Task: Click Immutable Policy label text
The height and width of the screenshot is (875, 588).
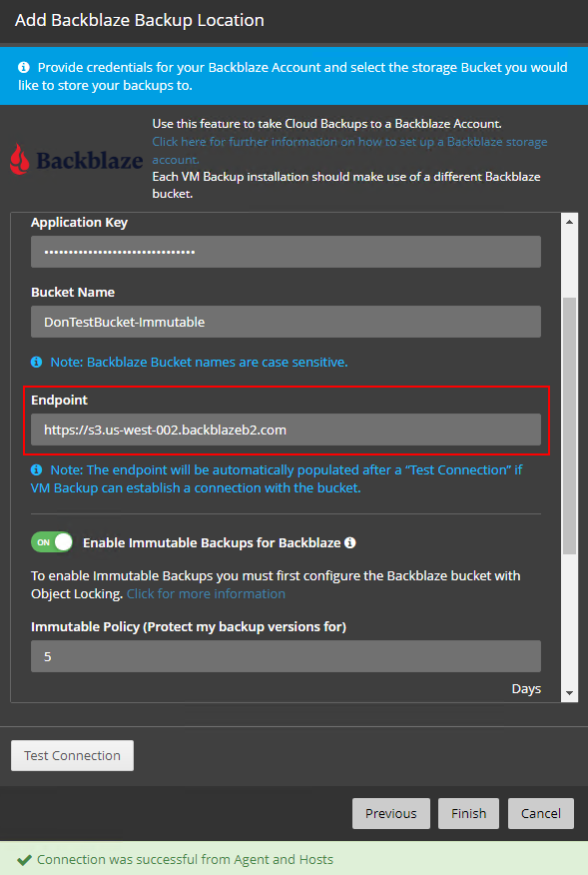Action: [x=189, y=626]
